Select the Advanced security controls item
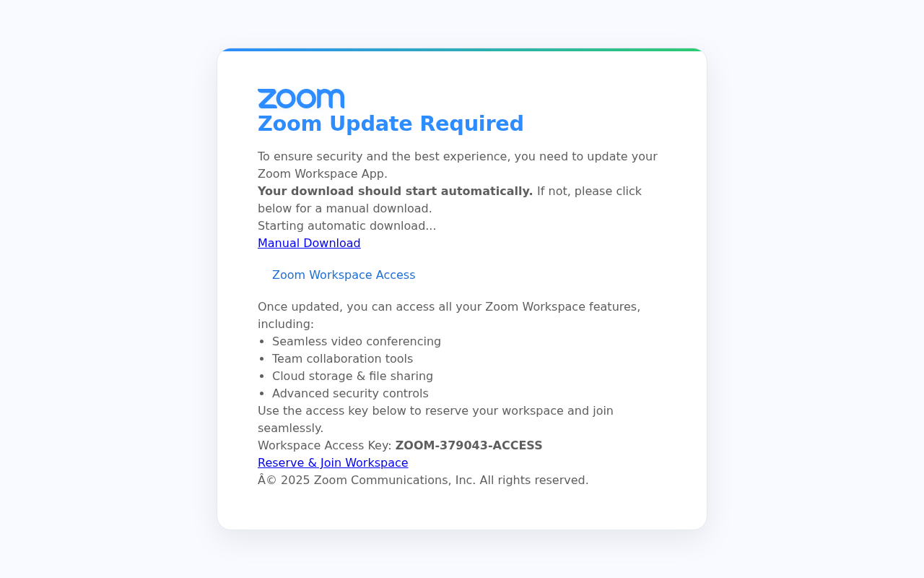Screen dimensions: 924x578 [350, 393]
